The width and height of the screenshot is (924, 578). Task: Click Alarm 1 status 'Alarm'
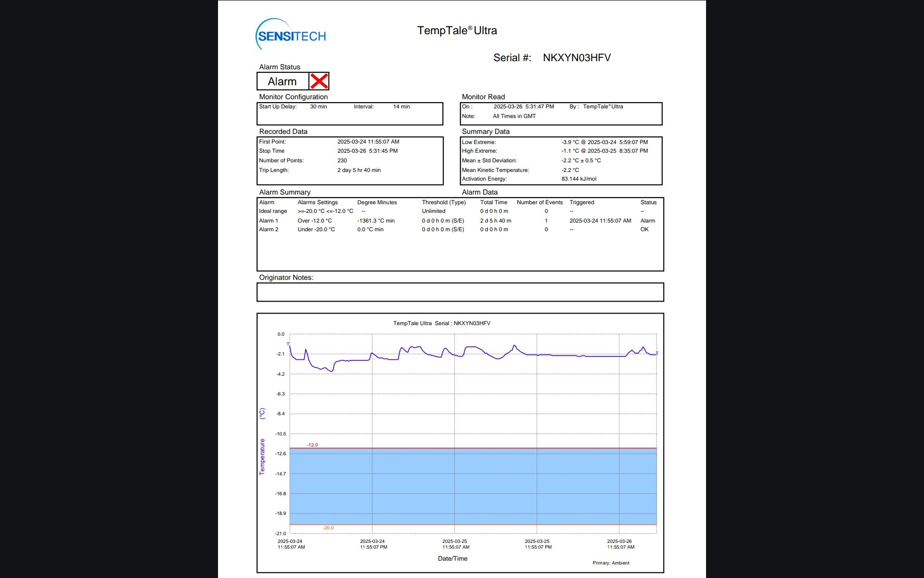(x=648, y=221)
